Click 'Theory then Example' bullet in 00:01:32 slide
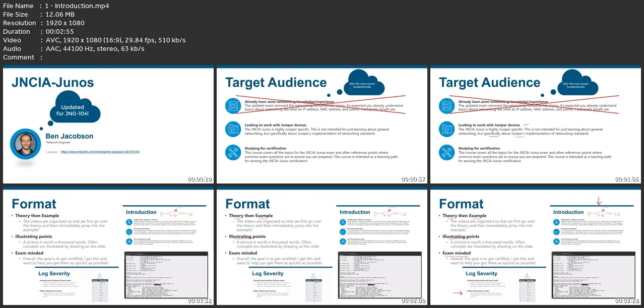644x308 pixels. pos(37,216)
